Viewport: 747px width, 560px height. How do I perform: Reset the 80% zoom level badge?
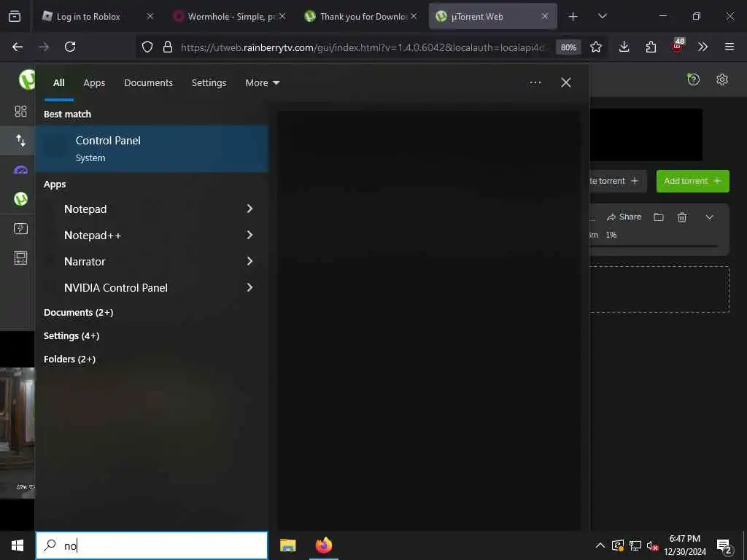[568, 47]
